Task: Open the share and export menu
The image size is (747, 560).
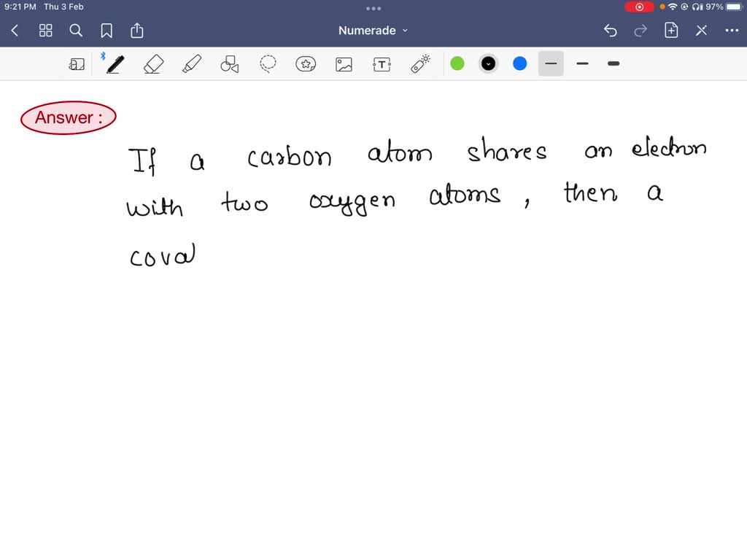Action: pyautogui.click(x=137, y=31)
